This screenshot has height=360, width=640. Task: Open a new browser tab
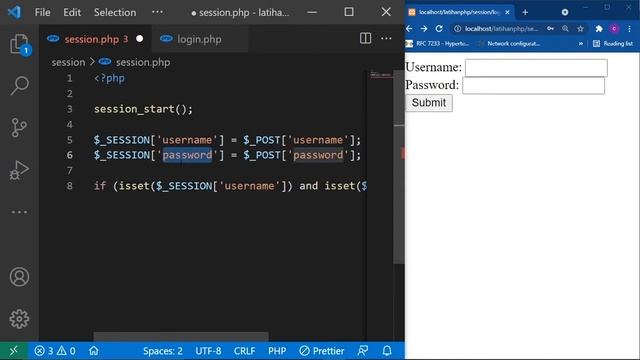pos(525,12)
